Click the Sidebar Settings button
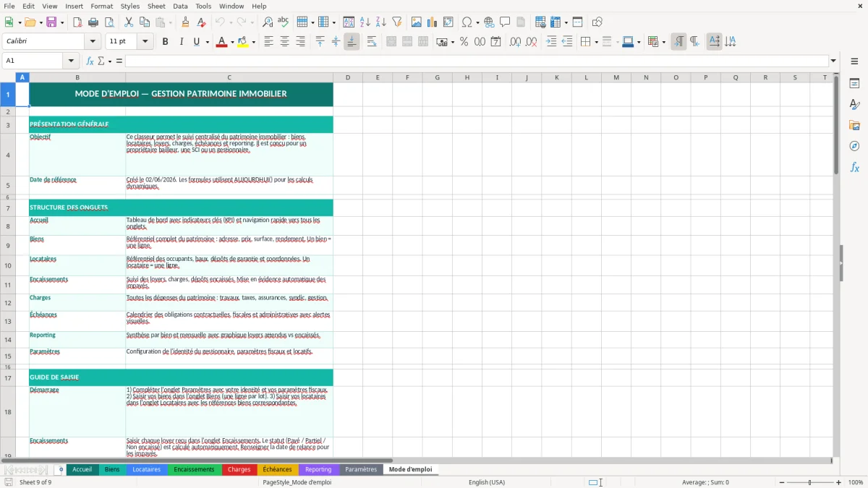Screen dimensions: 868x488 tap(854, 61)
